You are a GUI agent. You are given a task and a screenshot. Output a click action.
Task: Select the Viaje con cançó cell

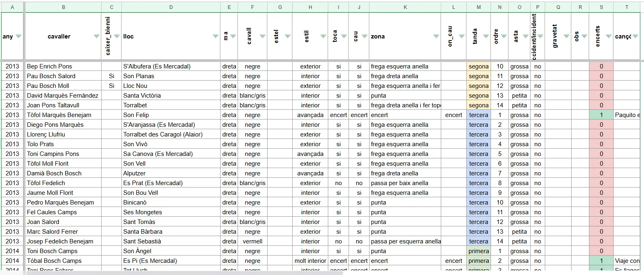pos(627,261)
